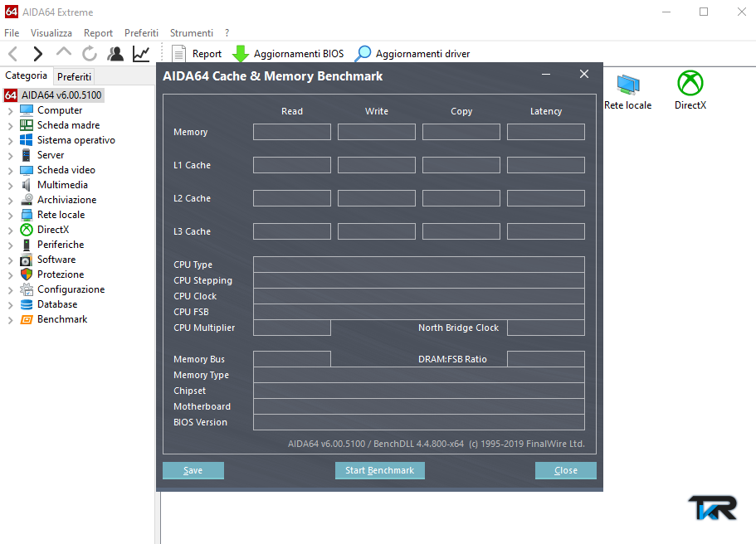Open the Visualizza menu
Image resolution: width=756 pixels, height=544 pixels.
51,33
